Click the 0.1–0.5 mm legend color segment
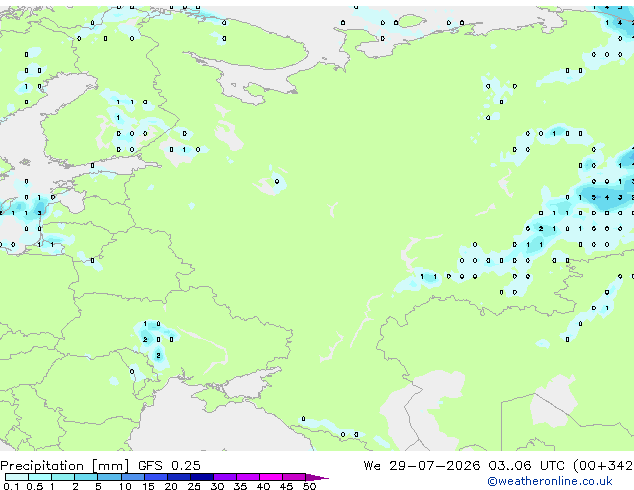Viewport: 634px width, 490px height. 17,477
